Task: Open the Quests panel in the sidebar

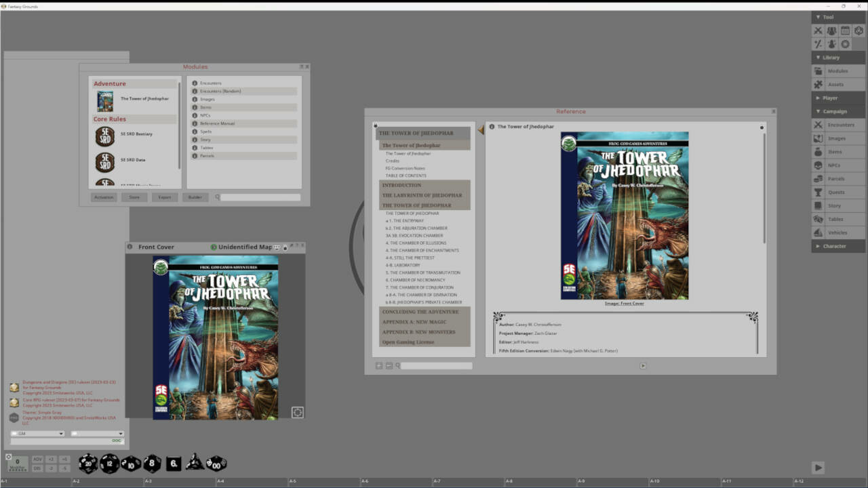Action: 837,192
